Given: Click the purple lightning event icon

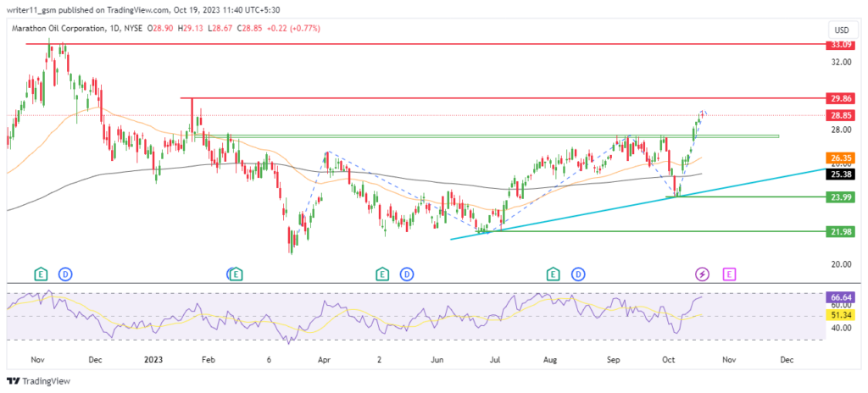Looking at the screenshot, I should [x=702, y=274].
